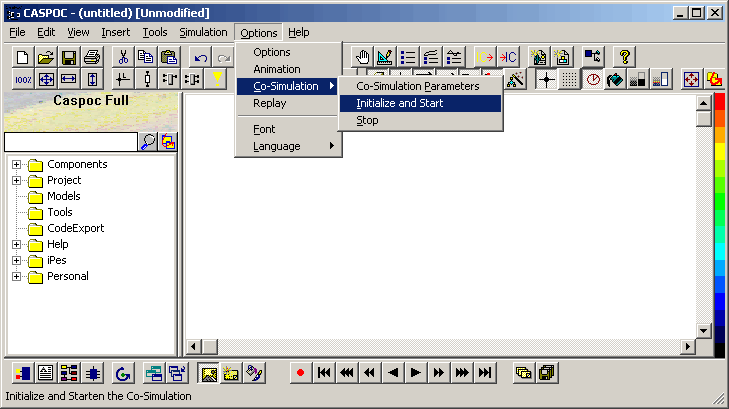Click the blue G refresh icon in bottom toolbar

(123, 373)
